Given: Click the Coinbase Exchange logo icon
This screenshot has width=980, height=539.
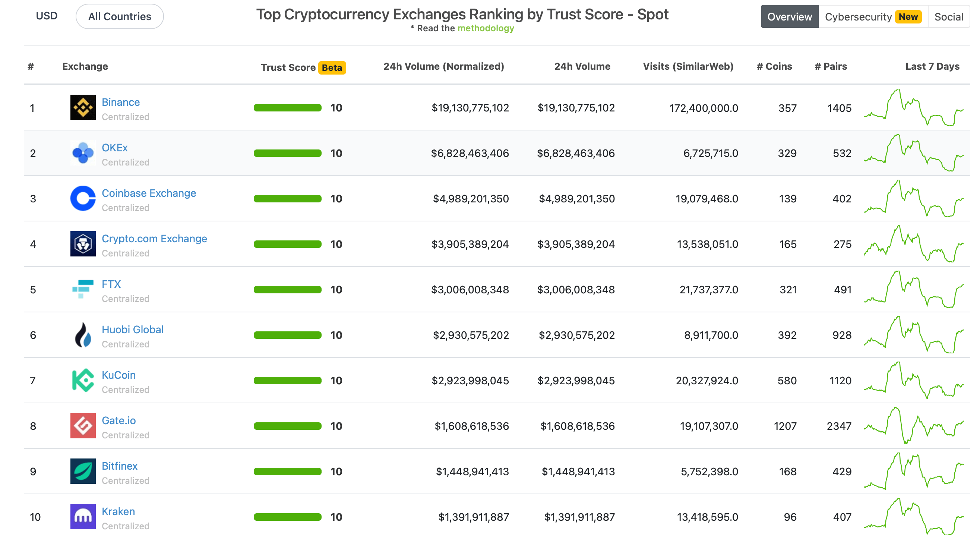Looking at the screenshot, I should 83,198.
